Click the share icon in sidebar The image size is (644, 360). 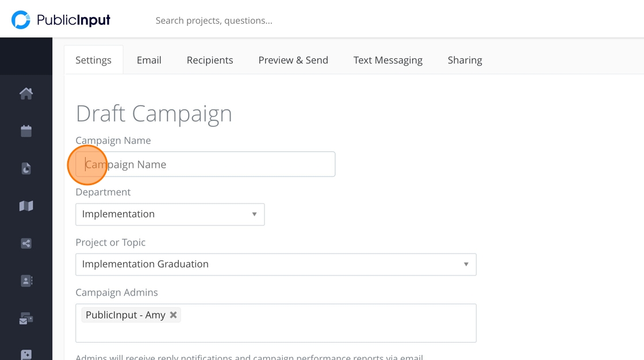pos(26,243)
